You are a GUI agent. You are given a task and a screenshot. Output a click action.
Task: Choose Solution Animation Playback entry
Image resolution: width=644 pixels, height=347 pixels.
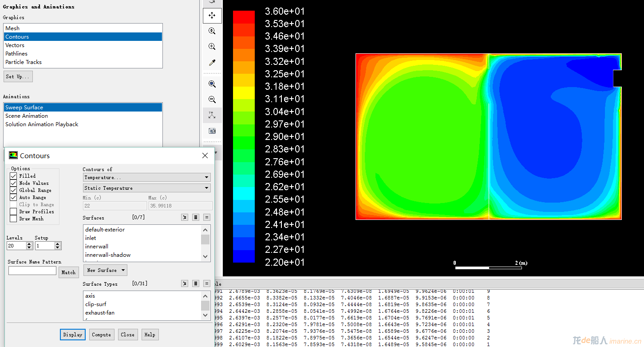pos(83,124)
